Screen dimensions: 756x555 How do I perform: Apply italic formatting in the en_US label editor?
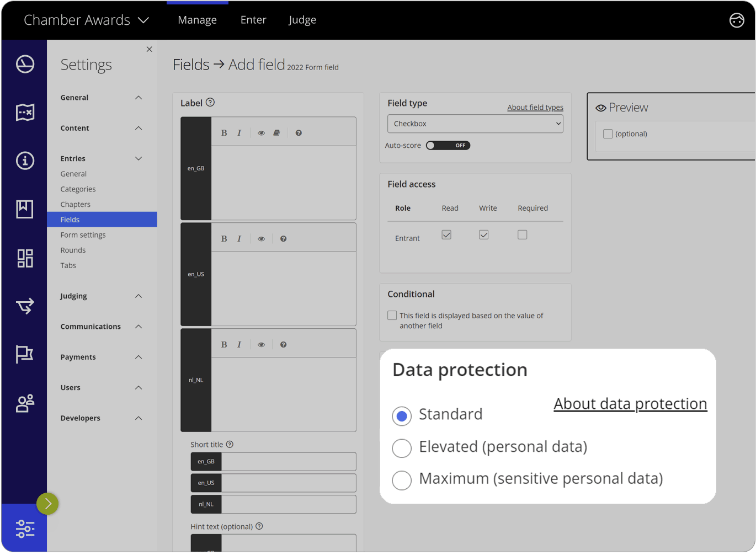[239, 238]
